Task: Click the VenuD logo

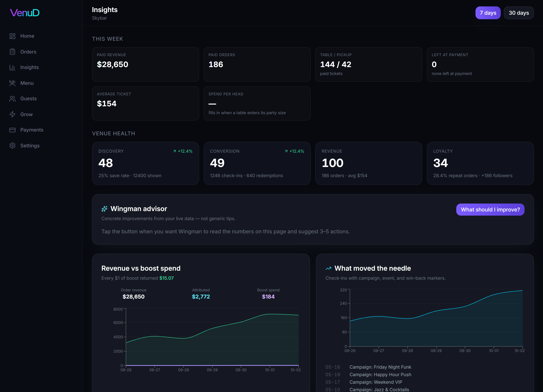Action: pyautogui.click(x=25, y=13)
